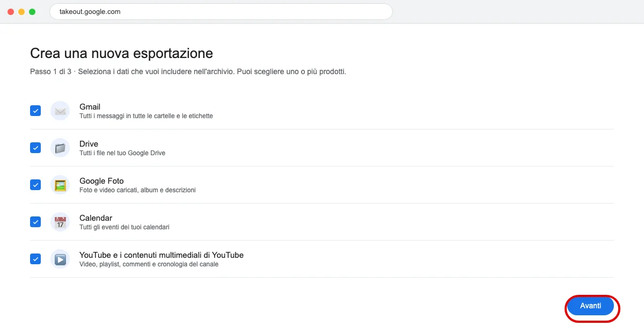Click 'Foto e video caricati, album e descrizioni' text

pos(137,190)
